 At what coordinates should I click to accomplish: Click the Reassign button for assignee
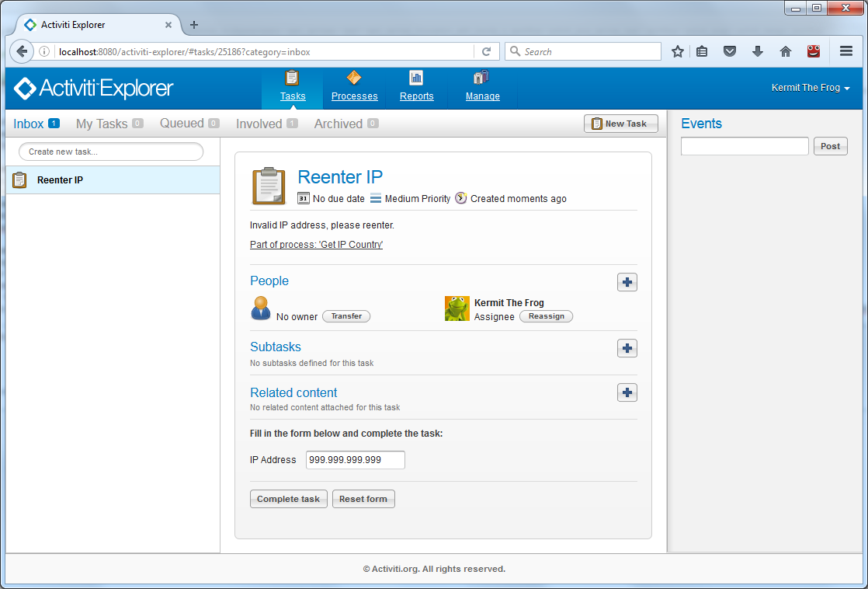(546, 316)
